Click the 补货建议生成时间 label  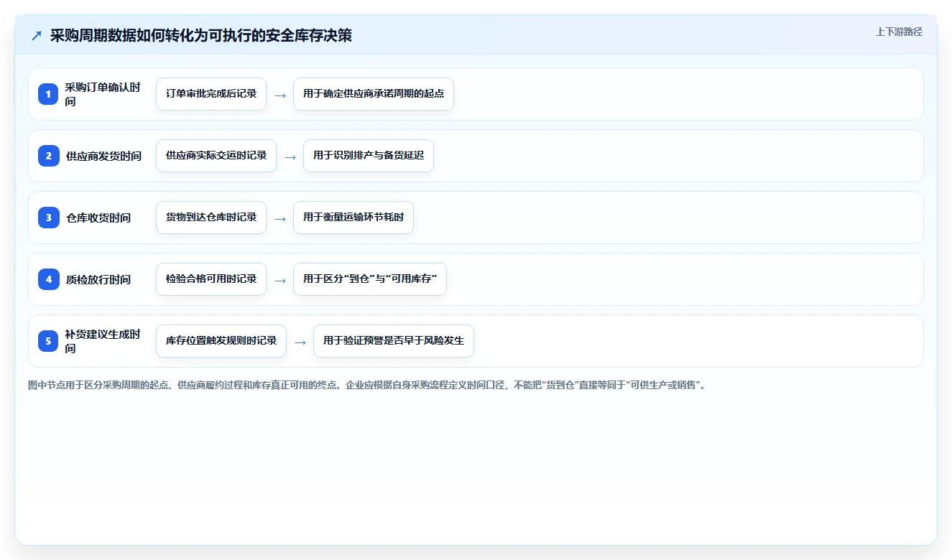(103, 341)
